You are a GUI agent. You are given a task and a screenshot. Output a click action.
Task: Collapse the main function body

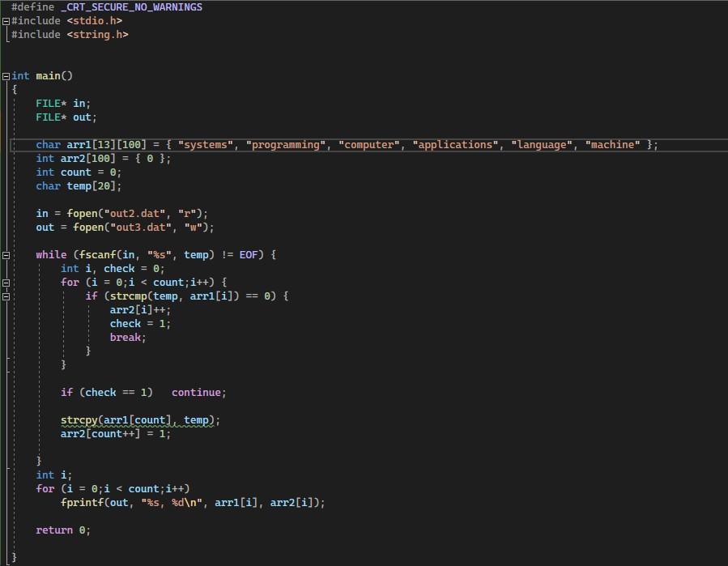(x=5, y=75)
